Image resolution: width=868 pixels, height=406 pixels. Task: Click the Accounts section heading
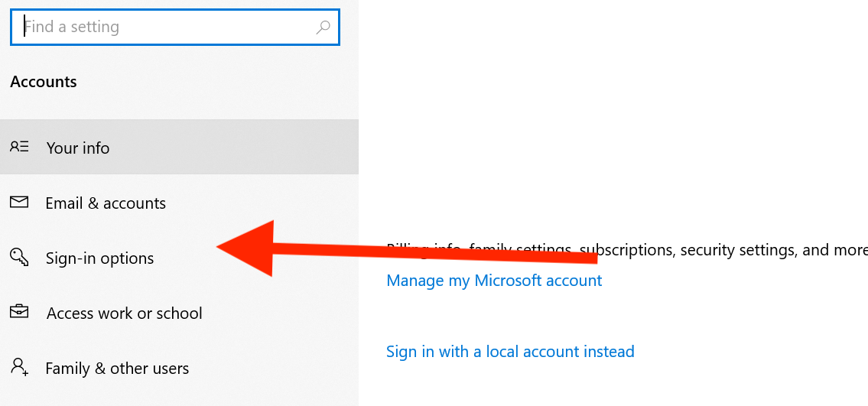coord(44,82)
